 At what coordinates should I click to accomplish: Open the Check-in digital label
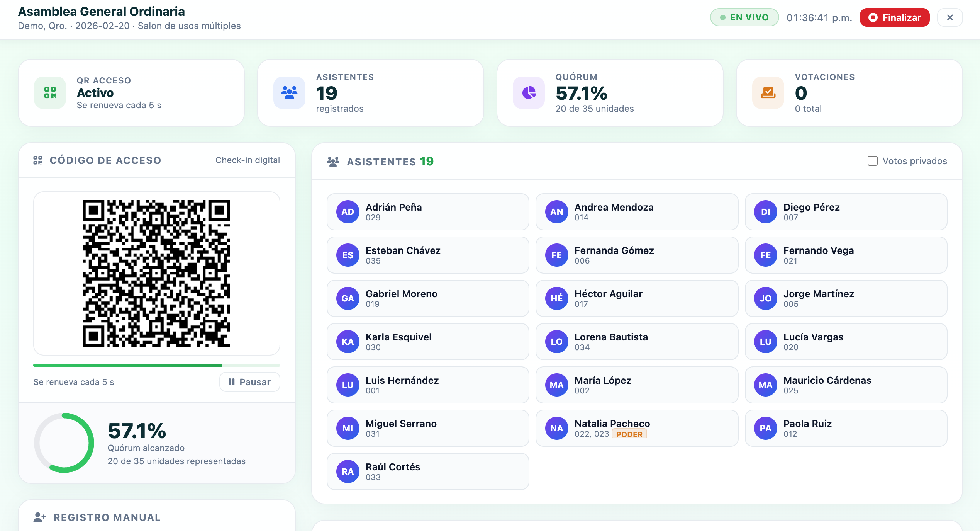[248, 160]
